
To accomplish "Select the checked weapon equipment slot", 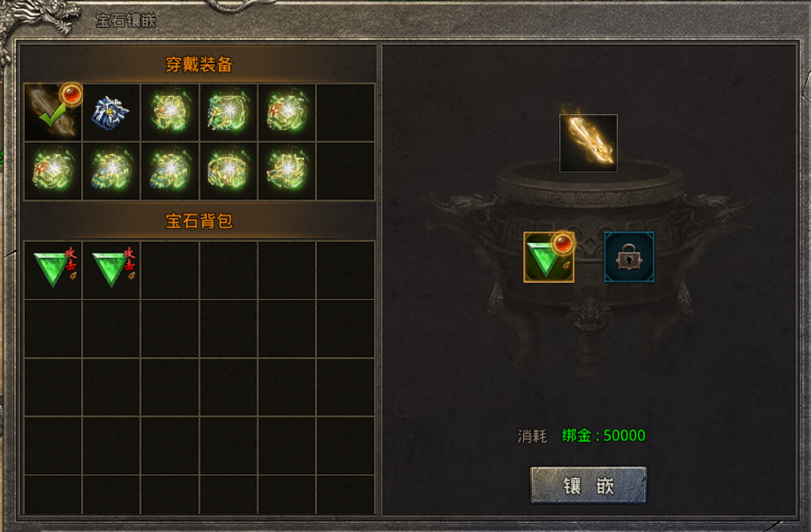I will pyautogui.click(x=53, y=113).
